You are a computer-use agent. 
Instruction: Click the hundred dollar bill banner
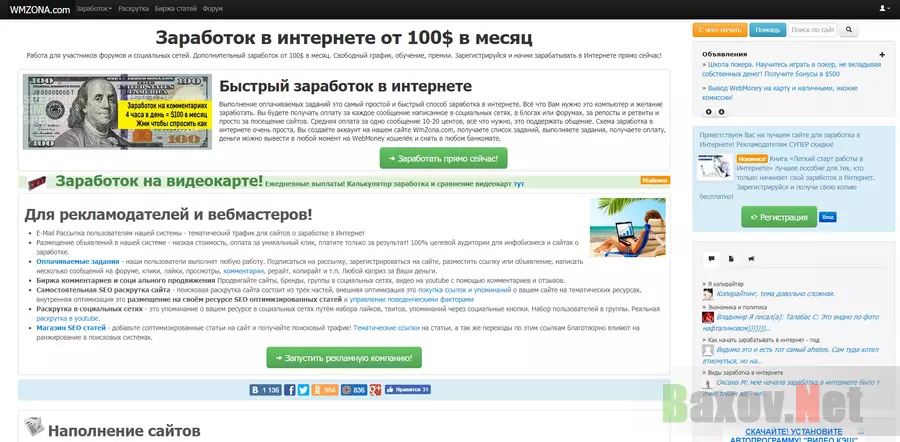coord(117,112)
